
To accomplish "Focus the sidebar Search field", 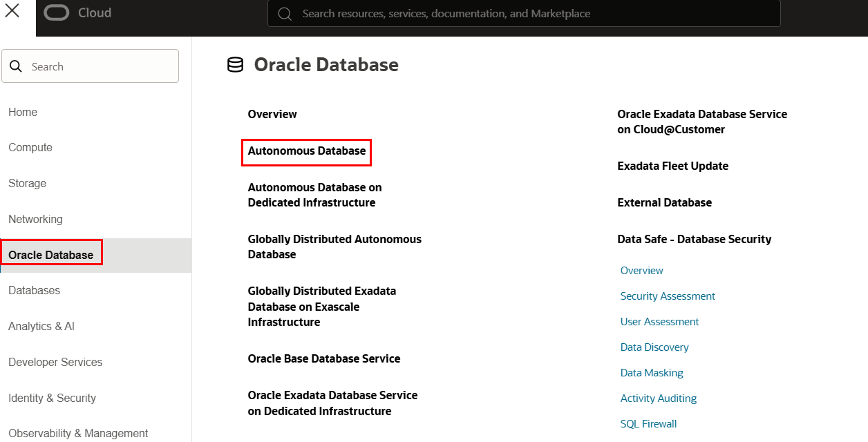I will click(x=91, y=66).
